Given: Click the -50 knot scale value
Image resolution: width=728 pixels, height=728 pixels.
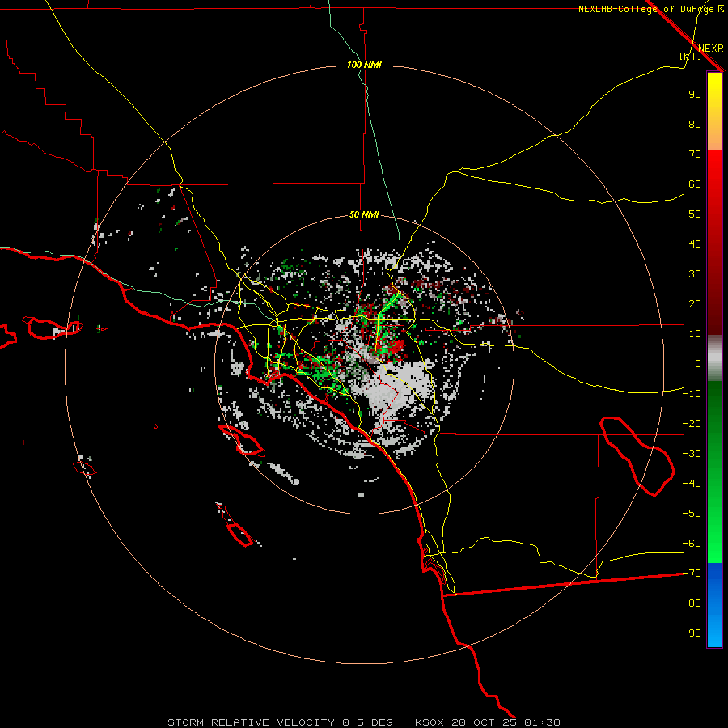Looking at the screenshot, I should point(692,514).
